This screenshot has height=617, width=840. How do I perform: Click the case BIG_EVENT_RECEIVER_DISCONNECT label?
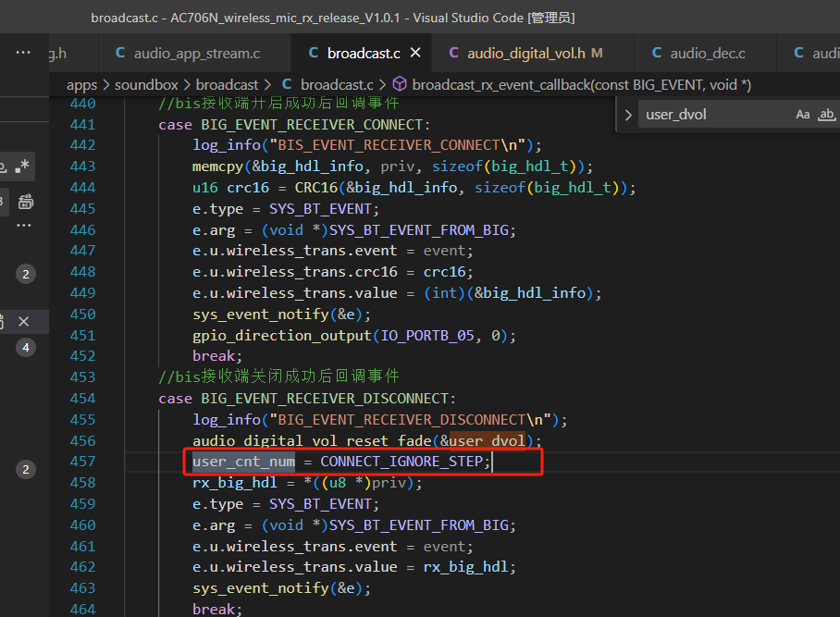(307, 399)
